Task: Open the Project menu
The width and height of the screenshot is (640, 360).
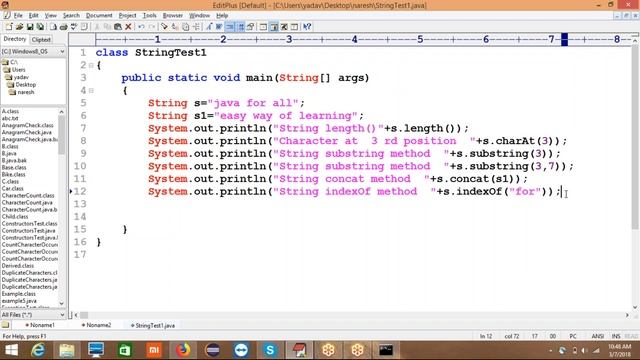Action: [127, 16]
